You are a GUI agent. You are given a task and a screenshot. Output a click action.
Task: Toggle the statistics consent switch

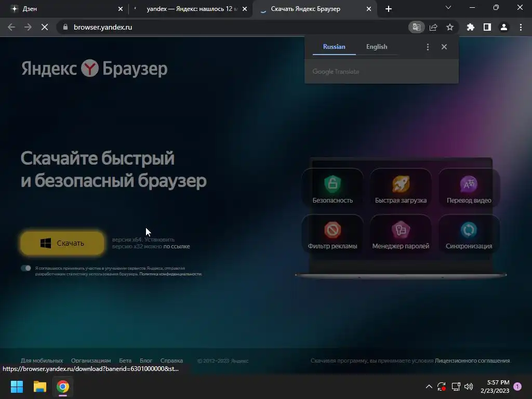(26, 268)
